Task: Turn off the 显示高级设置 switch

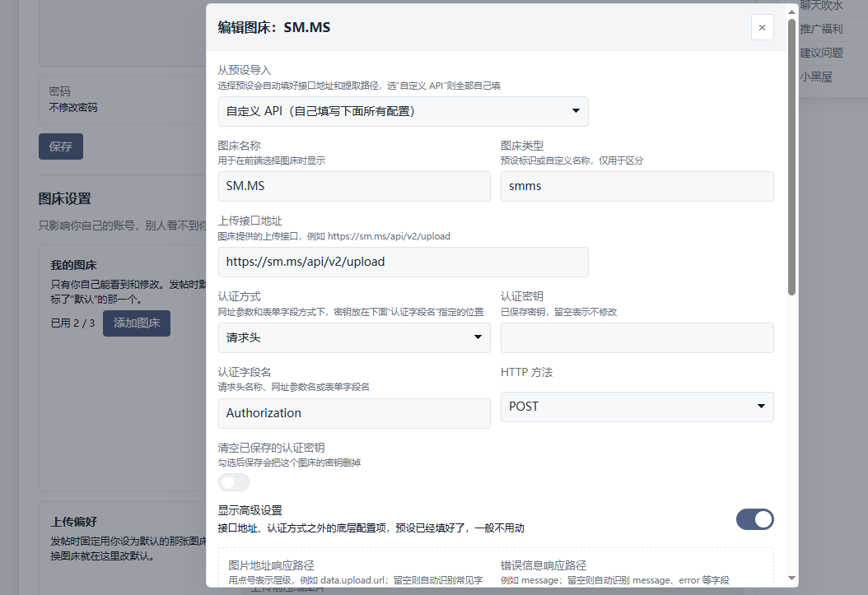Action: click(754, 519)
